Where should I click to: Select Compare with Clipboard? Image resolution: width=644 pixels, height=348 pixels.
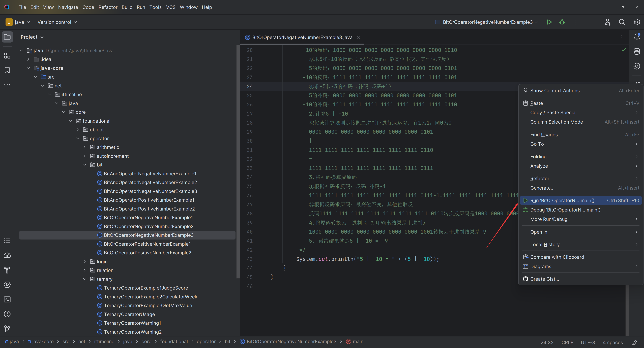[581, 257]
